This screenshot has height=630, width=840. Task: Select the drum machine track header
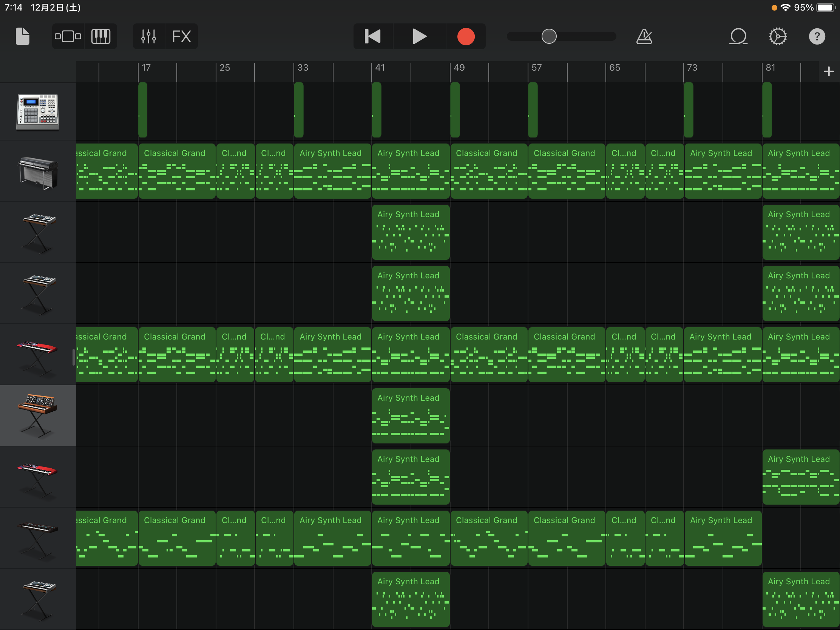38,112
